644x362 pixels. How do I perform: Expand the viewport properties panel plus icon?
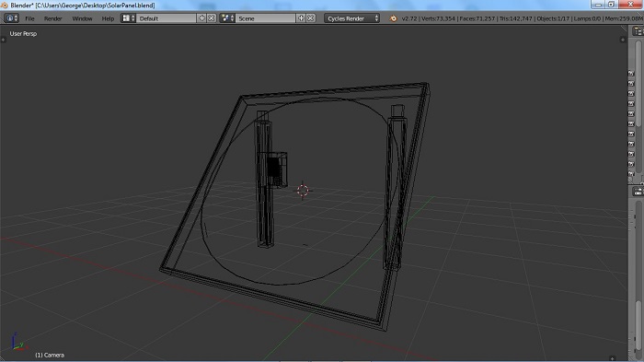pyautogui.click(x=623, y=40)
